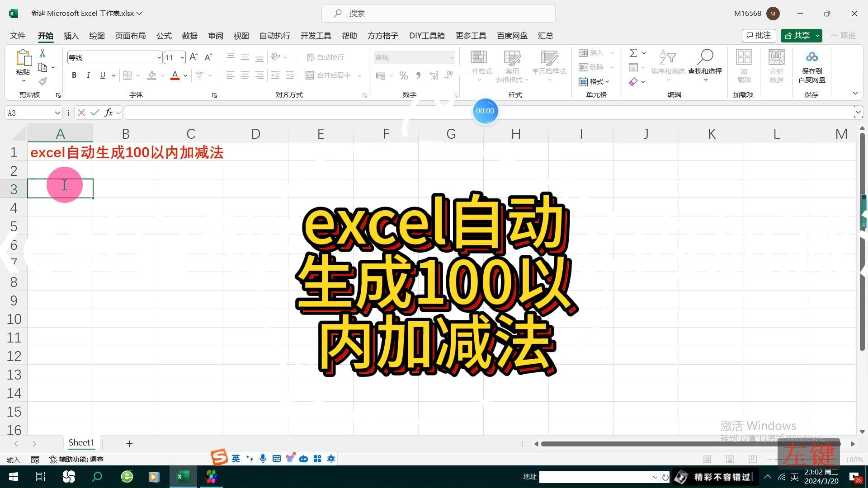
Task: Expand the fill color dropdown arrow
Action: [162, 75]
